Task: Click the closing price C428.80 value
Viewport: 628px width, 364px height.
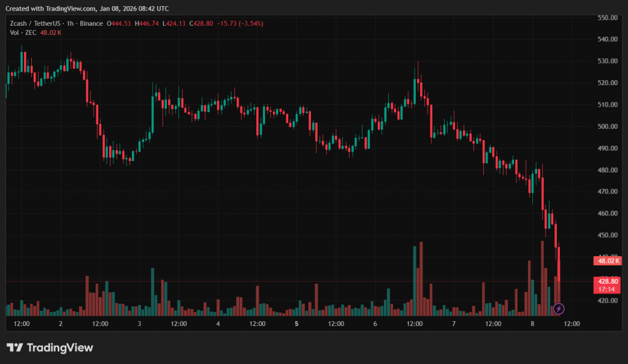Action: pos(201,23)
